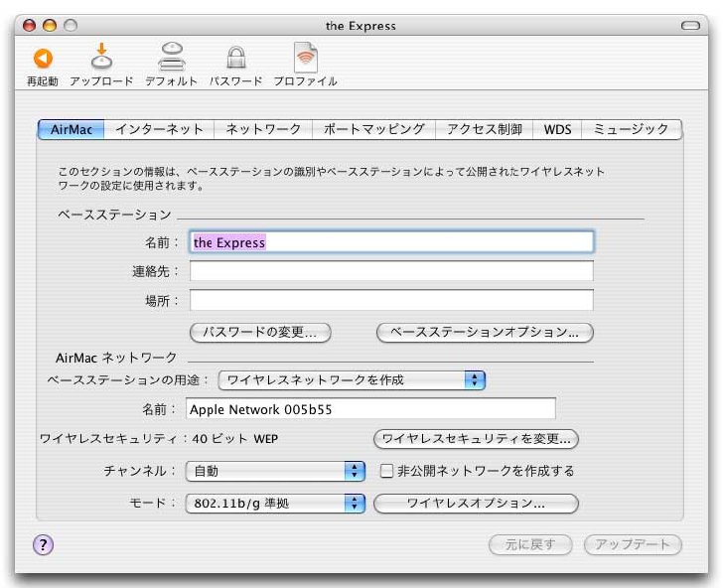Go to the ポートマッピング tab
The height and width of the screenshot is (588, 723).
click(x=374, y=129)
